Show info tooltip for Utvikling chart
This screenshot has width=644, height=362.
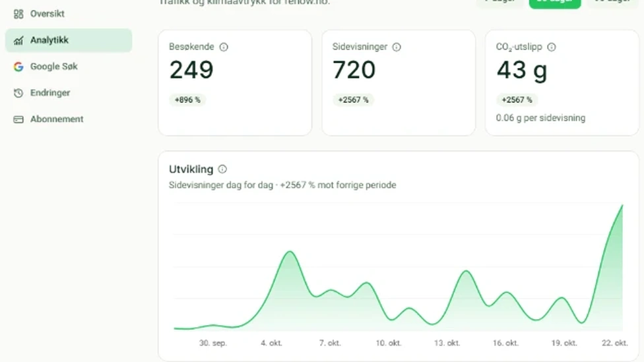[222, 169]
